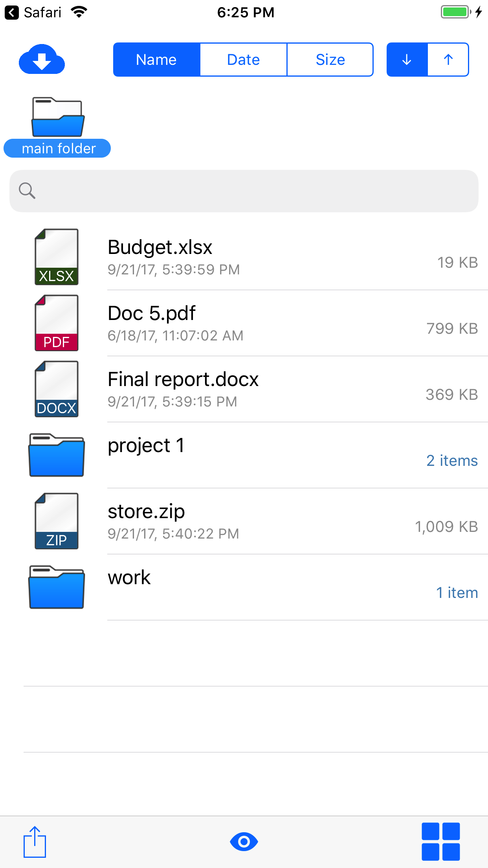Tap the PDF icon for Doc 5
This screenshot has width=488, height=868.
pos(57,323)
